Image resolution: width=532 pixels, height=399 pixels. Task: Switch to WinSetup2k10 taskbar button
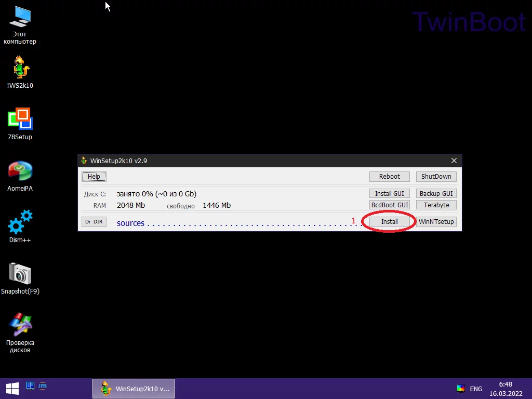[134, 389]
